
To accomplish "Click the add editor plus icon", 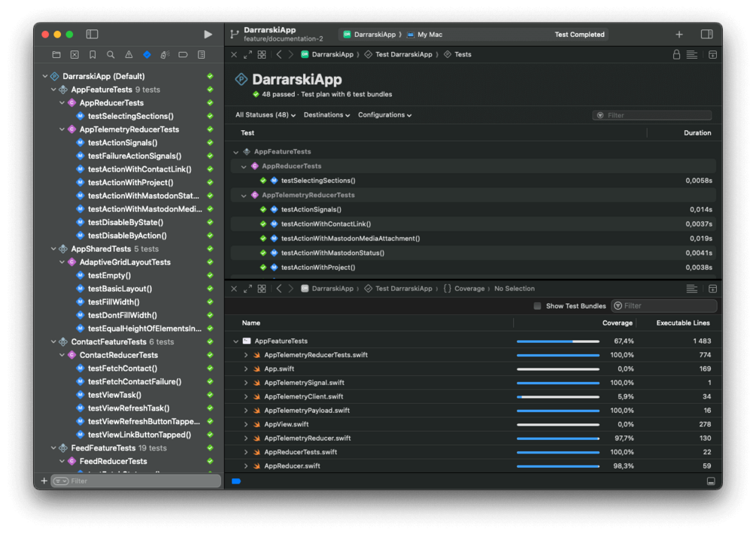I will point(679,34).
